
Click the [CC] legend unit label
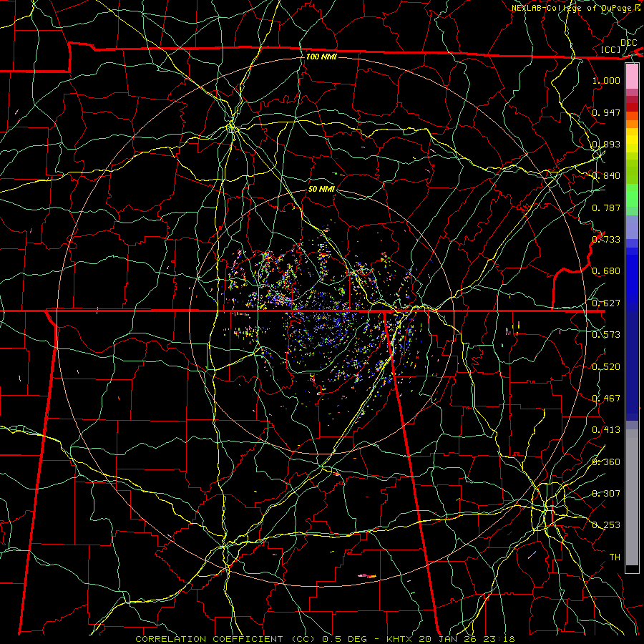pos(611,49)
